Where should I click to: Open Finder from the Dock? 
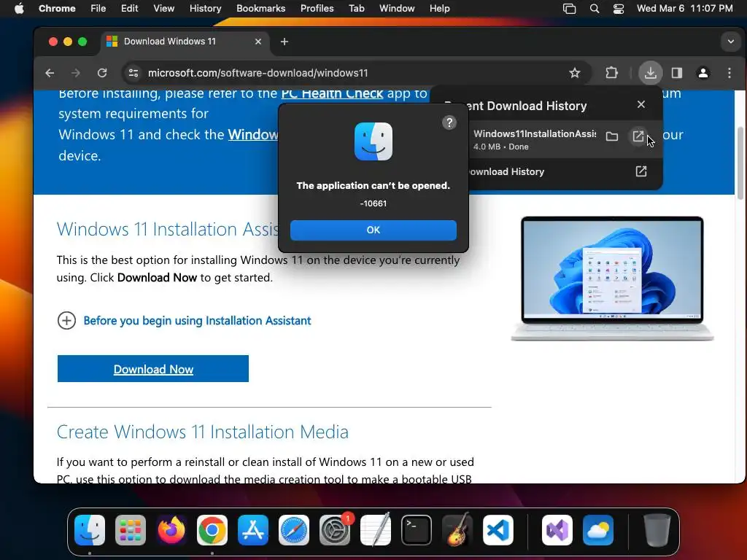point(90,530)
